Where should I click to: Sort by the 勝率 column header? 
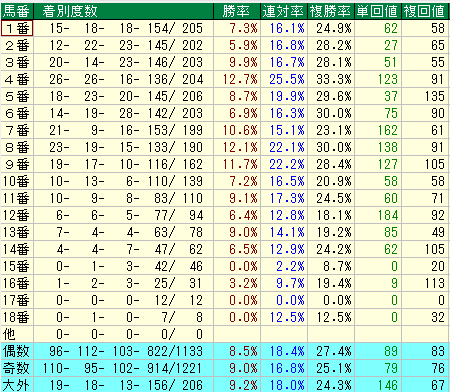tap(237, 11)
